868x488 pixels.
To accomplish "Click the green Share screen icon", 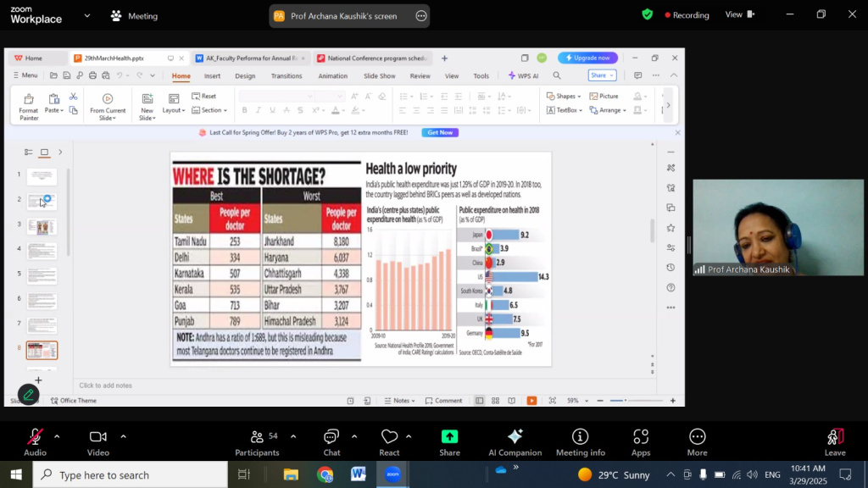I will (x=449, y=441).
